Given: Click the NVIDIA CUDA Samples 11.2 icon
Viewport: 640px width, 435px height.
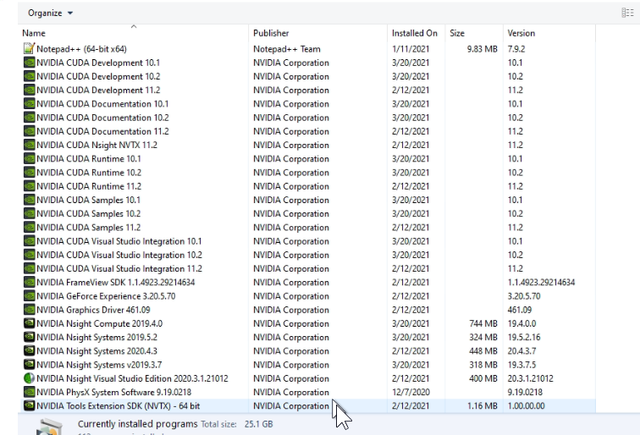Looking at the screenshot, I should [29, 227].
